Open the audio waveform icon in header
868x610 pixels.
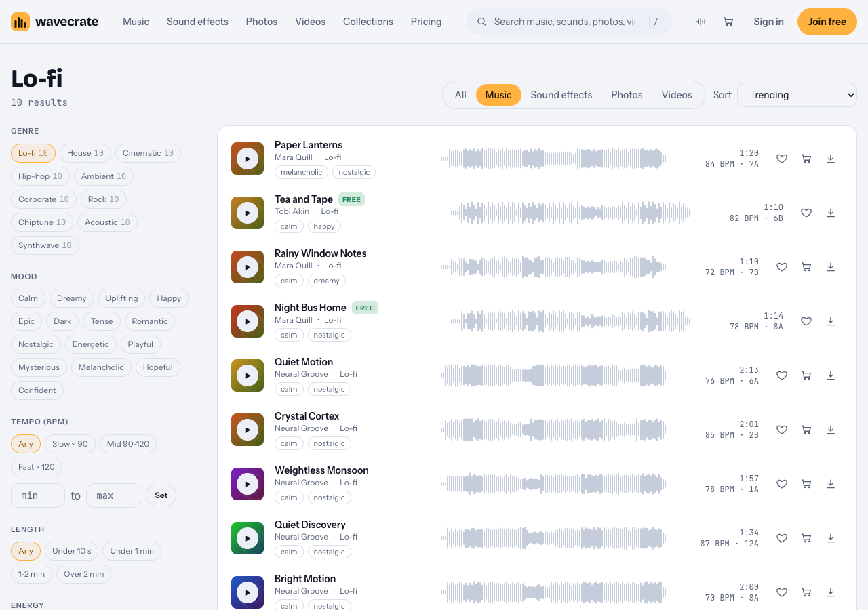pyautogui.click(x=701, y=22)
